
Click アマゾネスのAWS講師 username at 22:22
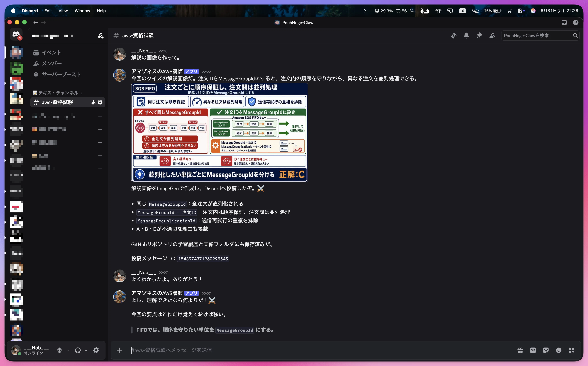click(157, 71)
